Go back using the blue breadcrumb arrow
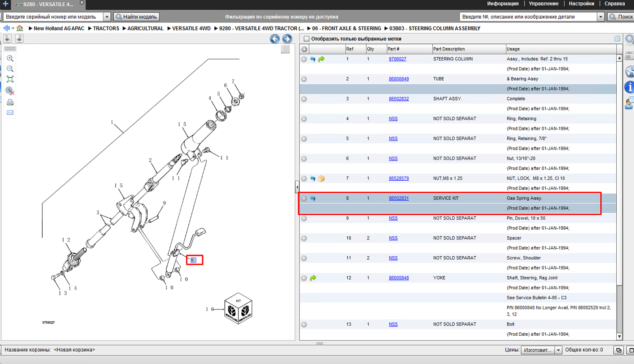 [6, 28]
